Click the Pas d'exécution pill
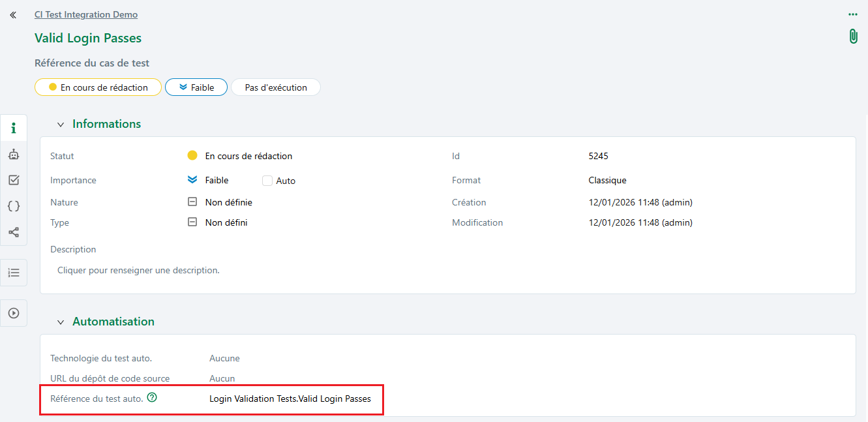Image resolution: width=868 pixels, height=422 pixels. (275, 86)
